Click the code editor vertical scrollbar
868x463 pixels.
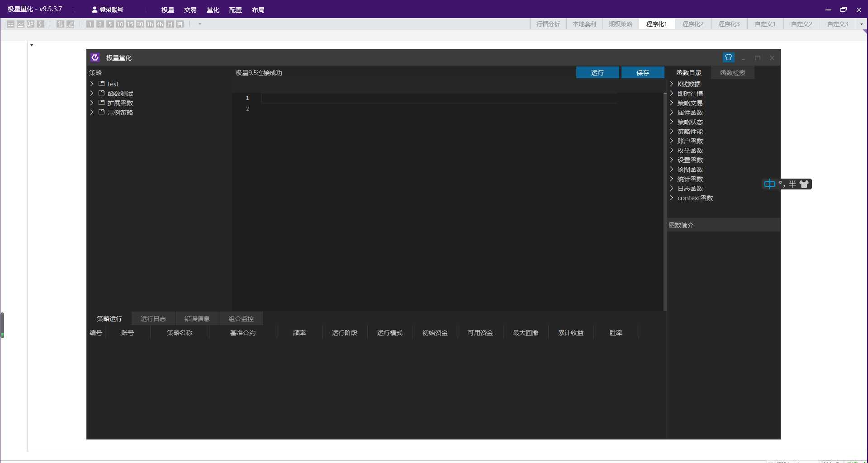point(665,202)
